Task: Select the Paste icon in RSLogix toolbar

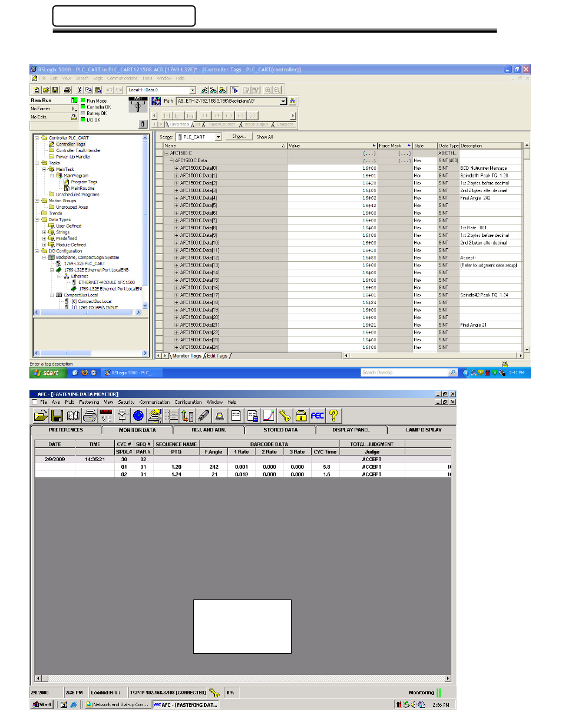Action: click(98, 90)
